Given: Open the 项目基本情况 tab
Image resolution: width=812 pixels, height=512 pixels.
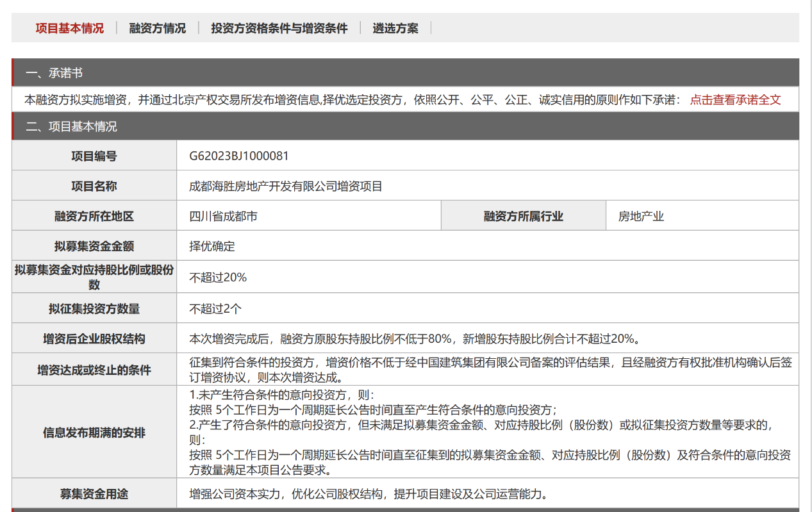Looking at the screenshot, I should (69, 28).
